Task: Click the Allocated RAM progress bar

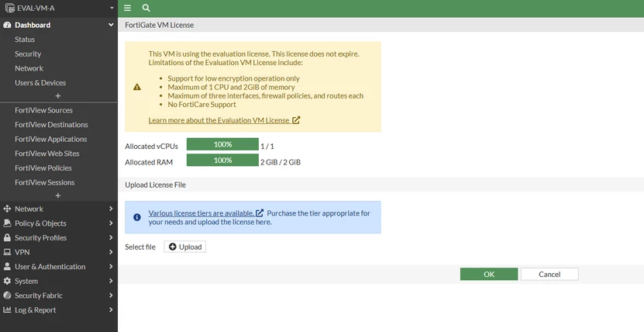Action: pos(222,161)
